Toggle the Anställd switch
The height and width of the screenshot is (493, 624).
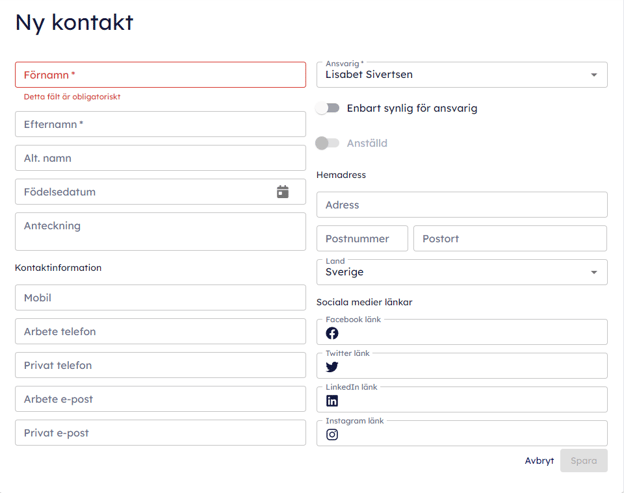pos(328,143)
